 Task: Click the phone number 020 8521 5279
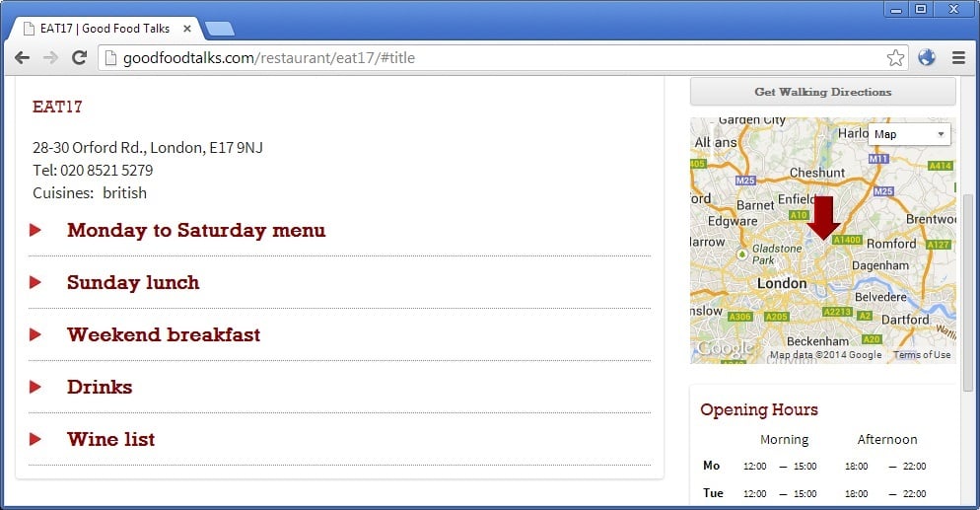click(106, 170)
